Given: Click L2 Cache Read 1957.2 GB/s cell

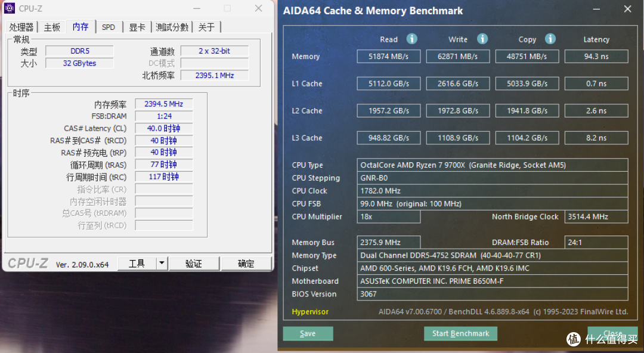Looking at the screenshot, I should 389,110.
